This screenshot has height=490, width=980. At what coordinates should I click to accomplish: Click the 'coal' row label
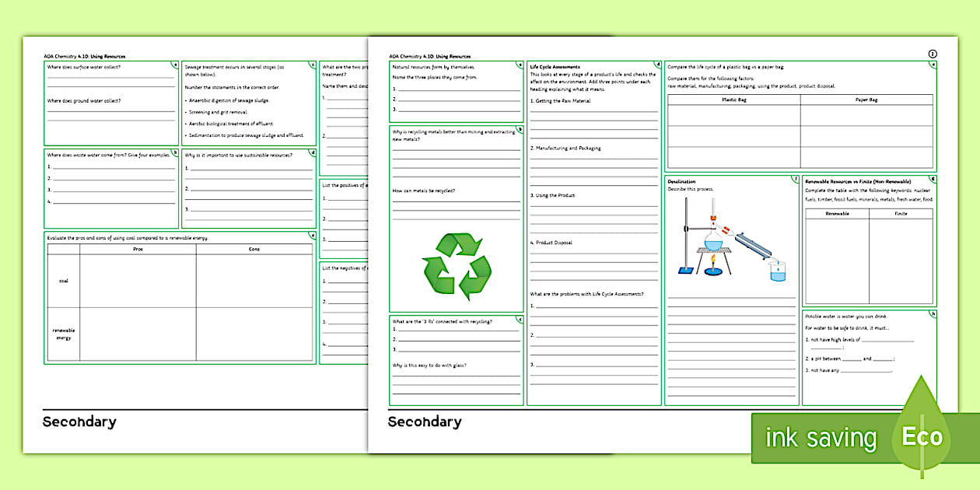pyautogui.click(x=64, y=281)
